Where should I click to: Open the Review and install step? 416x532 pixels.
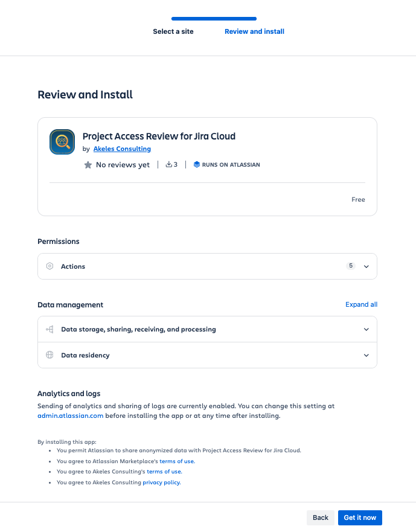click(x=254, y=31)
